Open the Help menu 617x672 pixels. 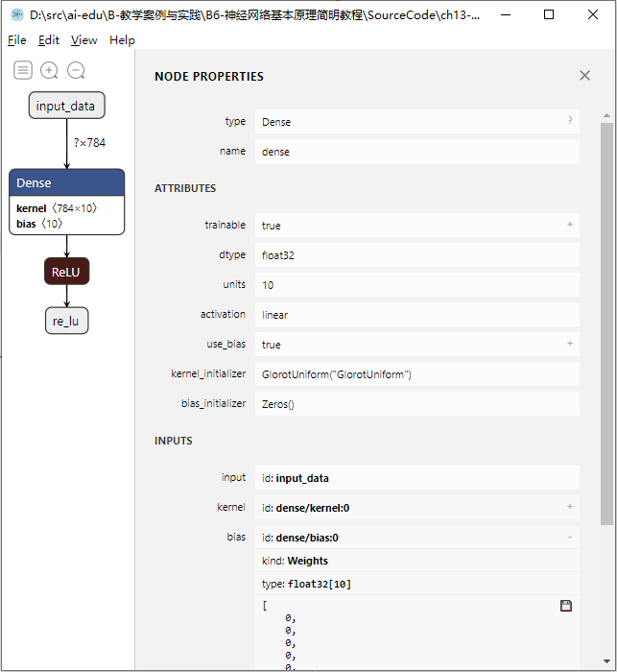(x=122, y=40)
